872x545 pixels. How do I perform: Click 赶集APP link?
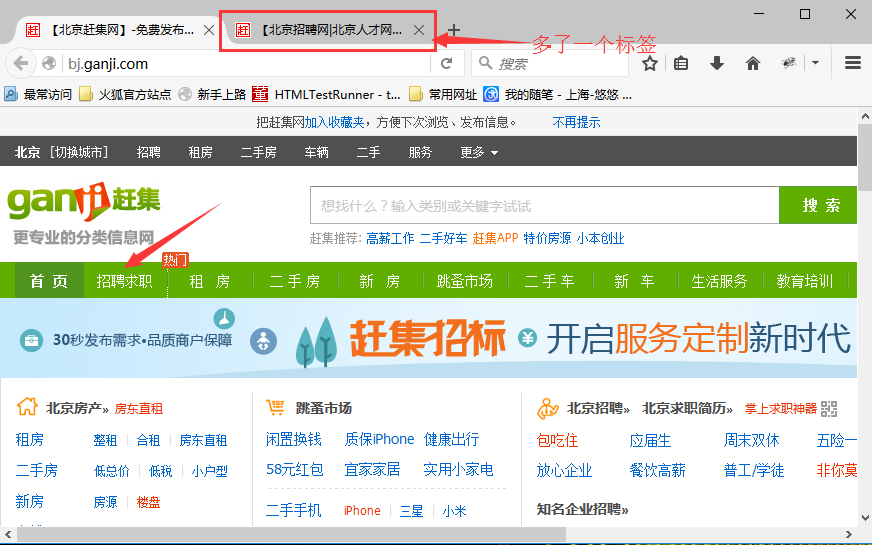coord(495,238)
